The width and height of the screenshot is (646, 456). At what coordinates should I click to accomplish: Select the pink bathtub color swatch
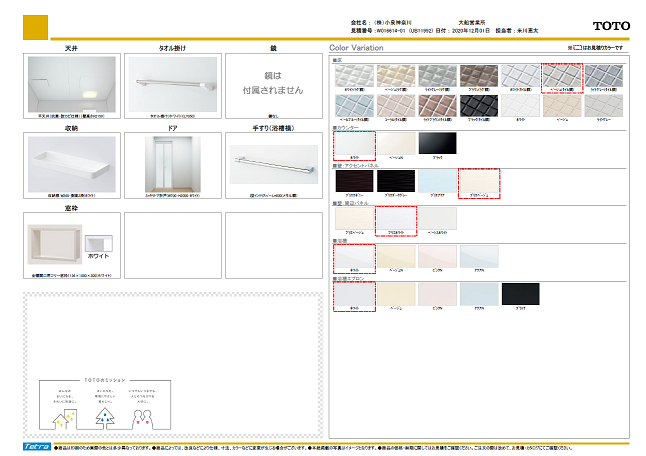tap(438, 258)
